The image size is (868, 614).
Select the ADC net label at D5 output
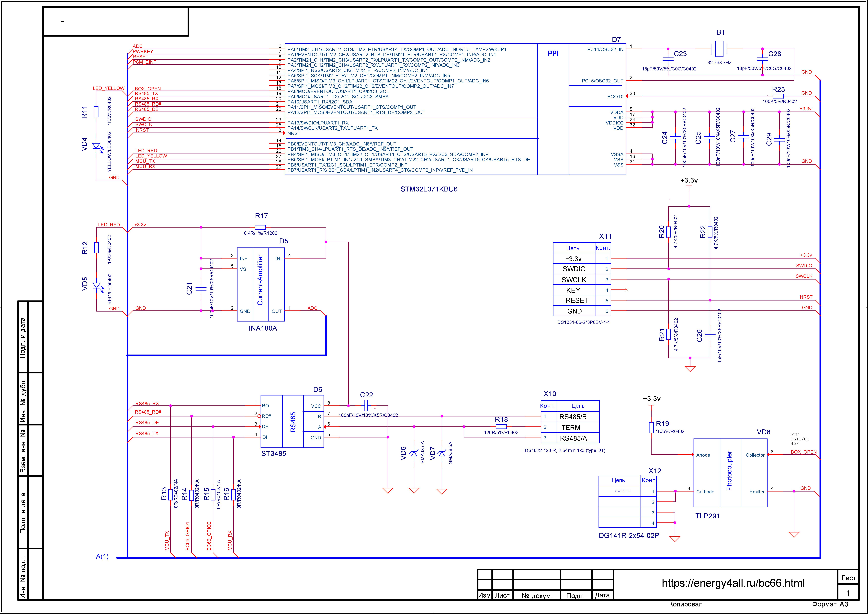(312, 308)
